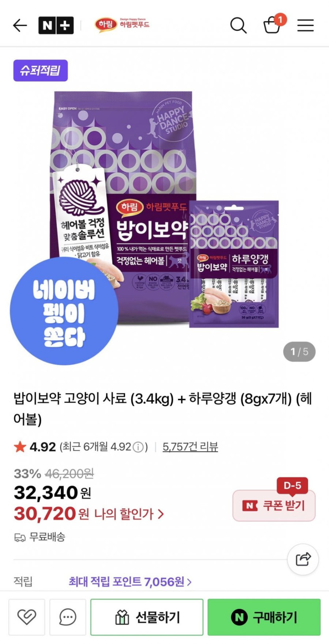The image size is (329, 644).
Task: Open the chat inquiry icon
Action: coord(68,617)
